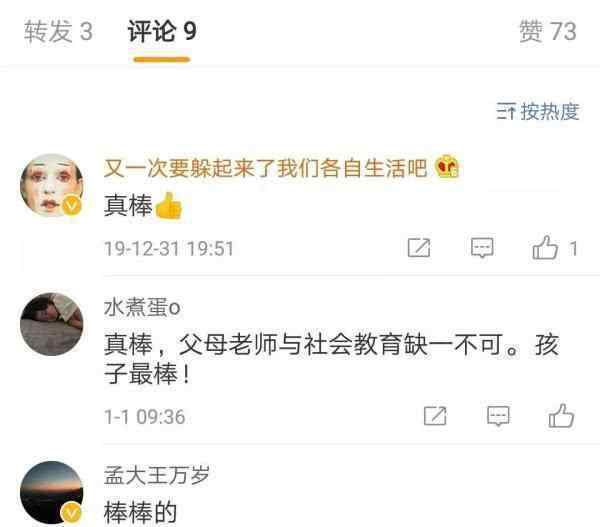Tap reply bubble icon on 水煮蛋o's comment
This screenshot has width=600, height=527.
click(x=498, y=416)
